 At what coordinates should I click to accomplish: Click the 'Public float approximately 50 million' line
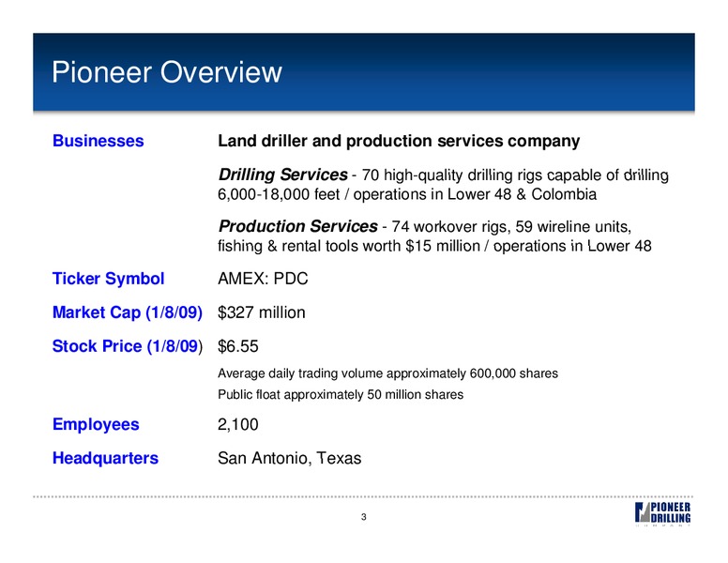click(x=341, y=395)
